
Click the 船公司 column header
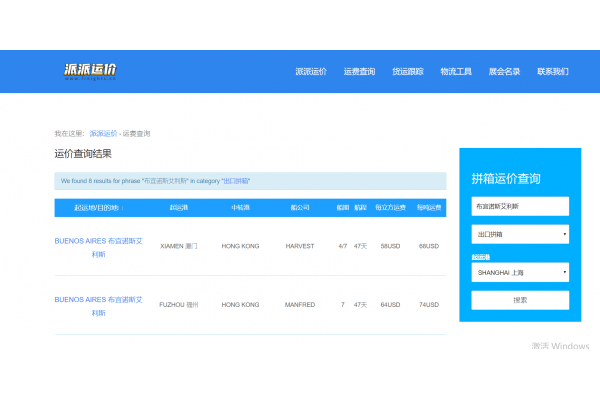pyautogui.click(x=299, y=208)
